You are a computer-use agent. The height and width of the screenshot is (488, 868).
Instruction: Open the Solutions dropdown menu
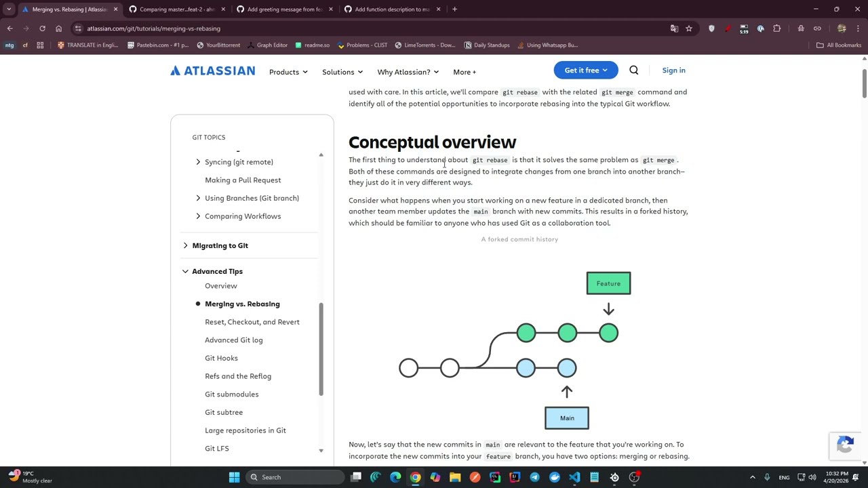pos(342,72)
